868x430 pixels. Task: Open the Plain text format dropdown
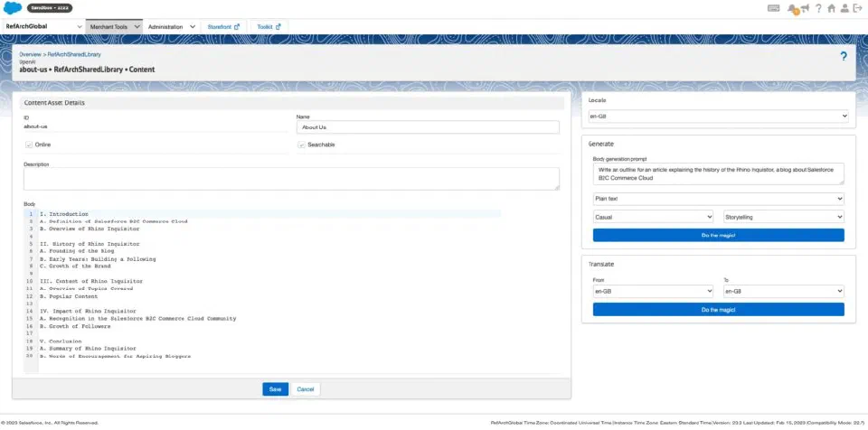coord(718,198)
